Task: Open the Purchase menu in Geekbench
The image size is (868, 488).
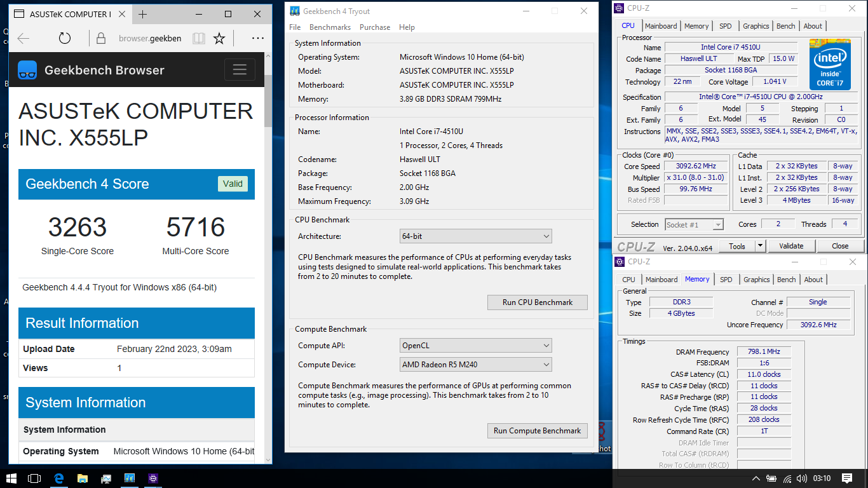Action: [x=375, y=27]
